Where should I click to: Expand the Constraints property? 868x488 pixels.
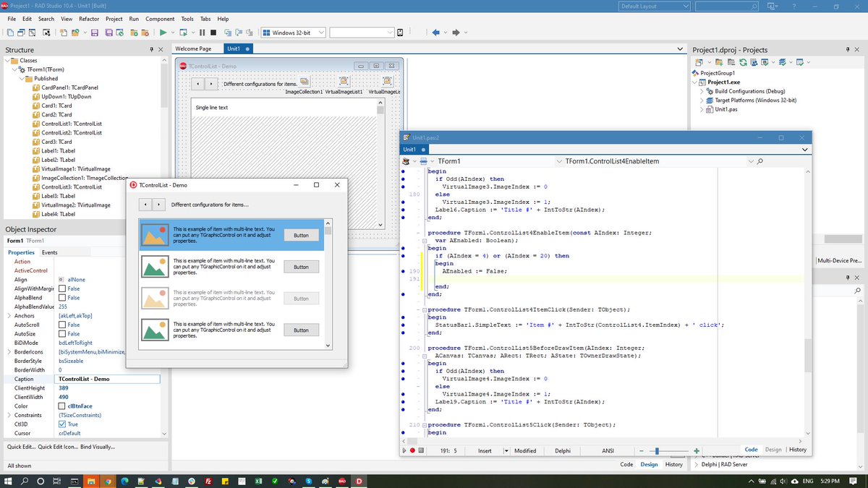[x=9, y=415]
